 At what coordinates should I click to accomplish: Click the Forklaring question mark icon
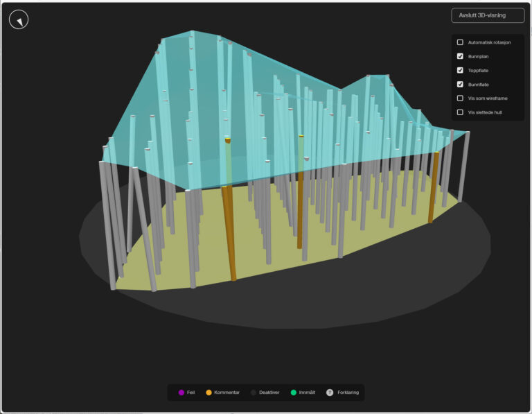pyautogui.click(x=330, y=393)
